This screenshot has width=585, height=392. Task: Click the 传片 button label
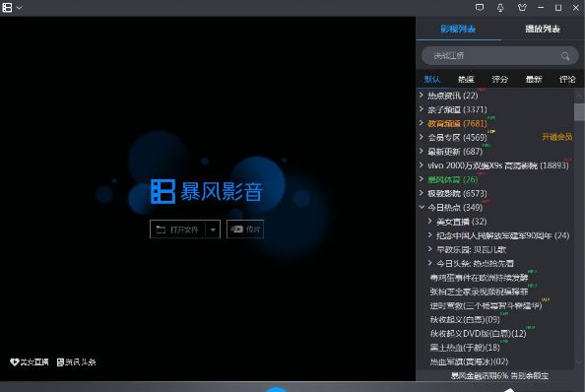click(x=253, y=229)
